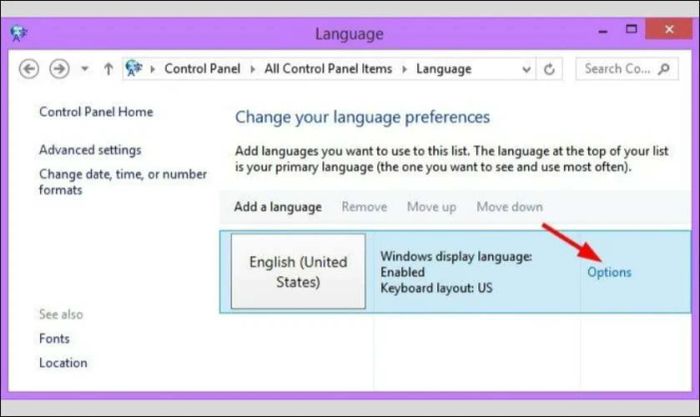The height and width of the screenshot is (417, 700).
Task: Click the Keyboard layout: US text
Action: pyautogui.click(x=436, y=288)
